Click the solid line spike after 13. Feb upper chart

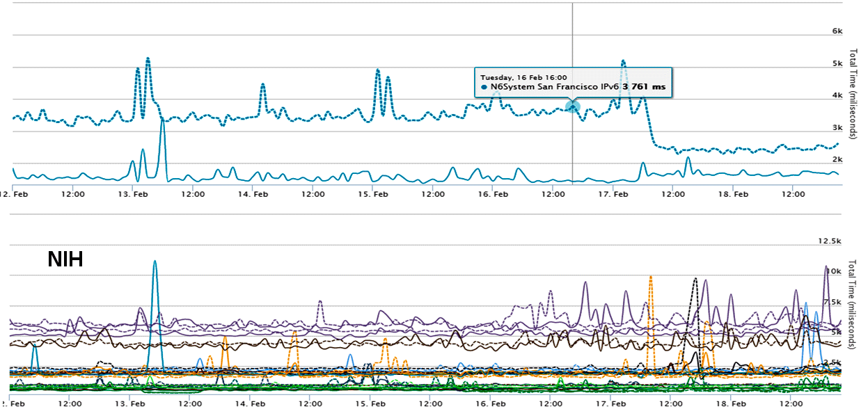(x=161, y=120)
